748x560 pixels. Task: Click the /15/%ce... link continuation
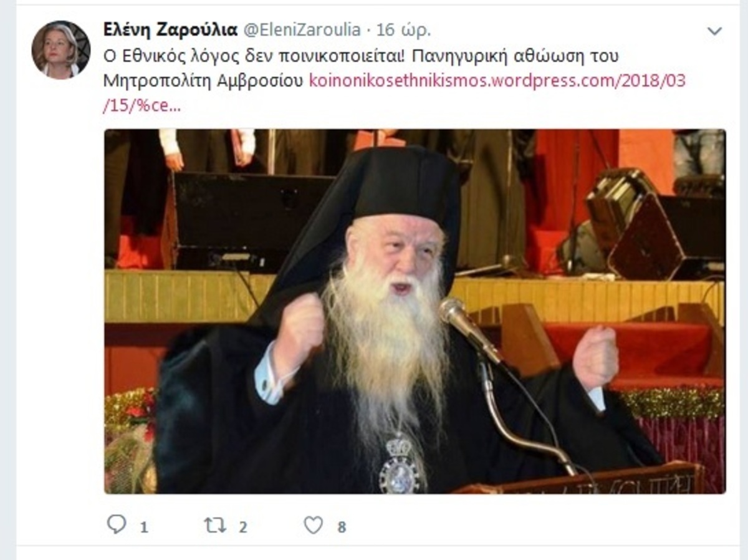[x=141, y=105]
